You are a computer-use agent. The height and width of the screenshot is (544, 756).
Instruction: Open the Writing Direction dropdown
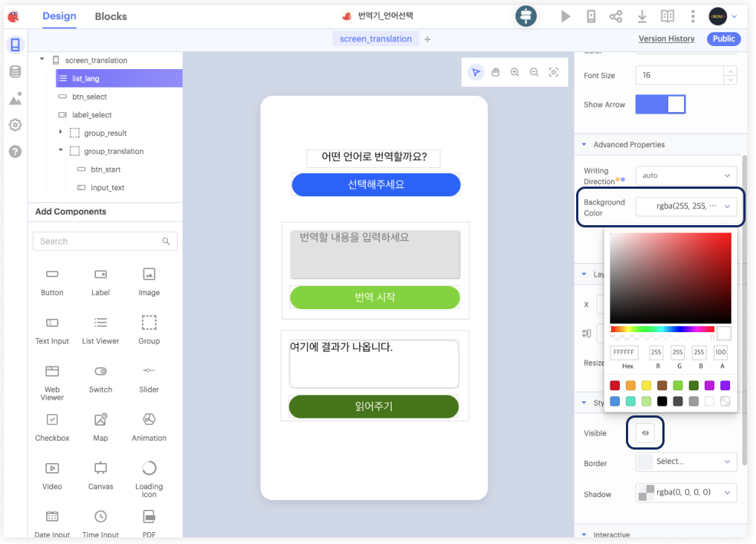click(686, 175)
